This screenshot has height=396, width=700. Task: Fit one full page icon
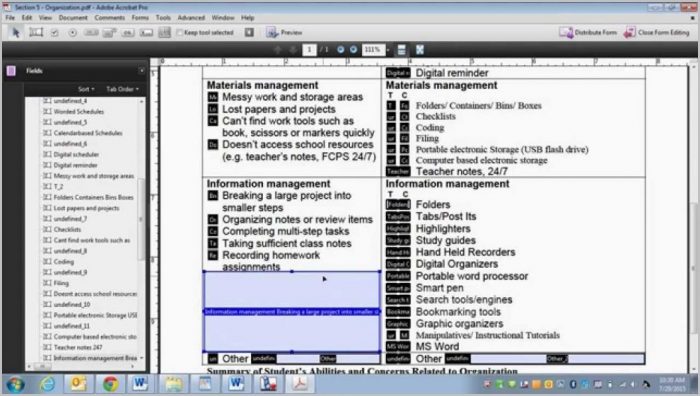(x=420, y=50)
